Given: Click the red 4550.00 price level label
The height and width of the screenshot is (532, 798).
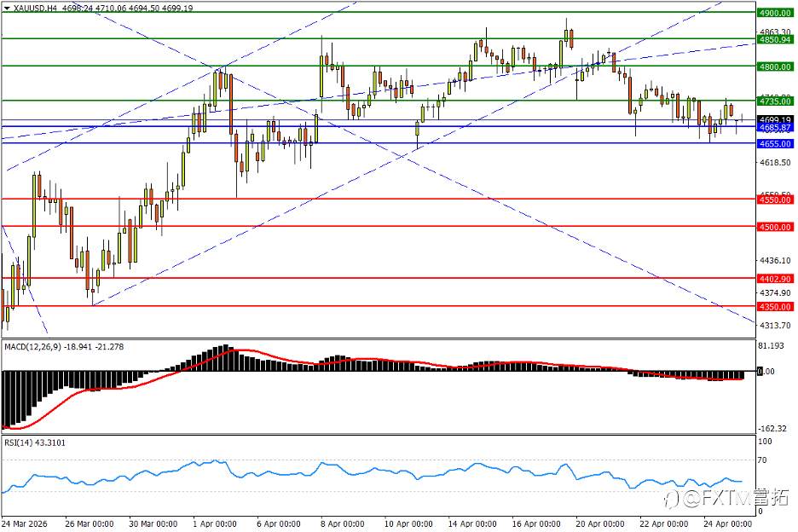Looking at the screenshot, I should [775, 200].
